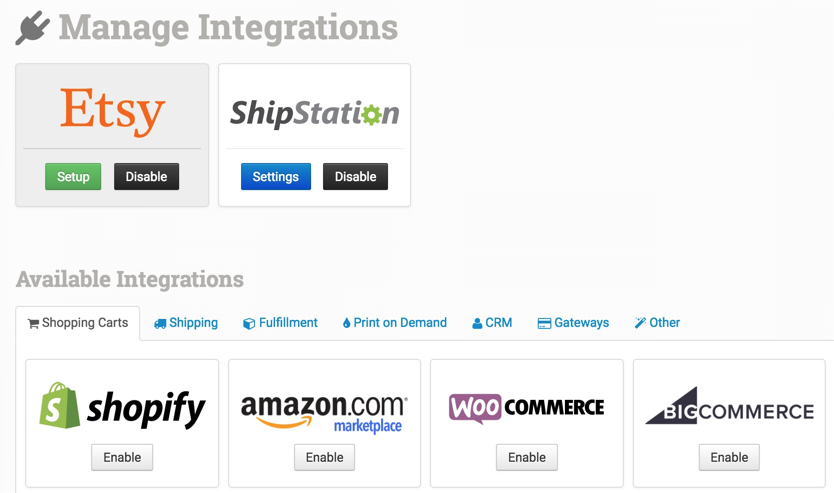Open the Print on Demand tab

394,323
